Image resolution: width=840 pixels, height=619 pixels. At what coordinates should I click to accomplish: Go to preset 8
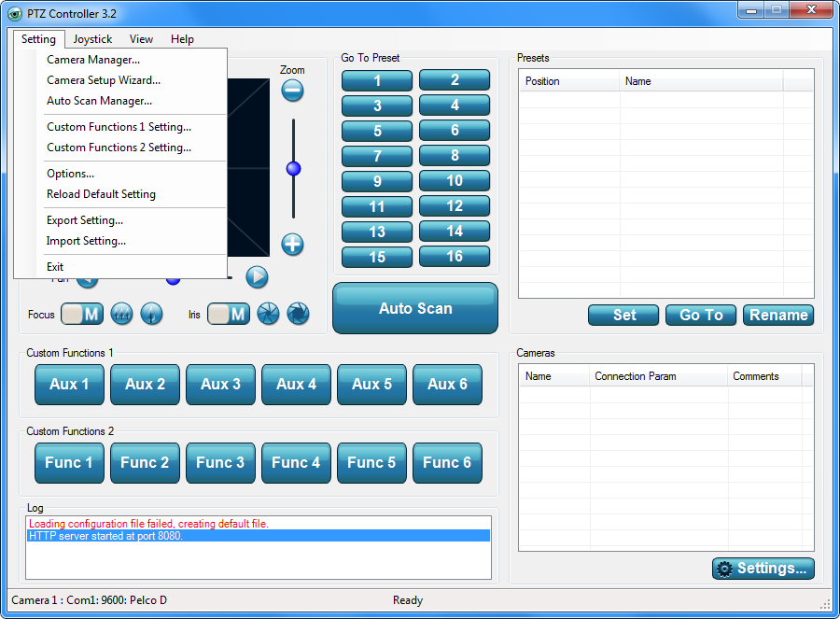pos(455,155)
